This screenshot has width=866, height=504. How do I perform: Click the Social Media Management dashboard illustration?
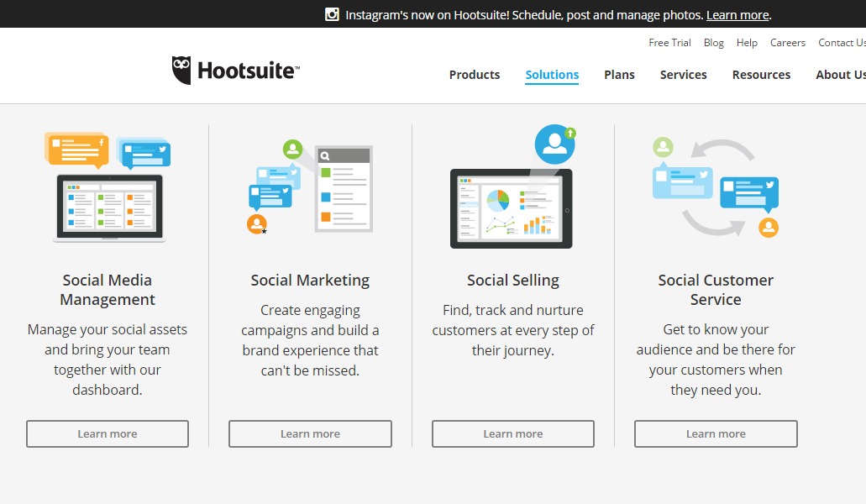(x=108, y=186)
